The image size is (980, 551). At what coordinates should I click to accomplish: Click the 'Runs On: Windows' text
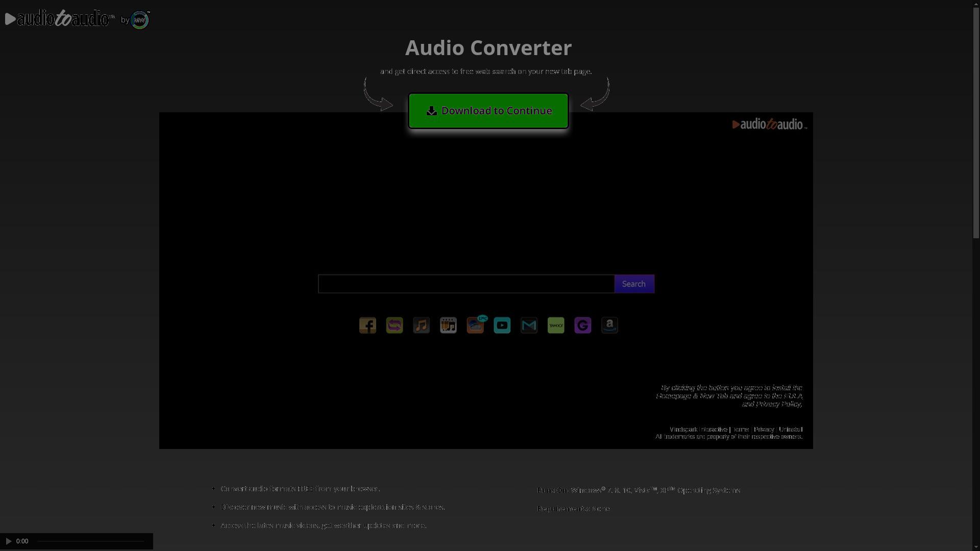[639, 490]
